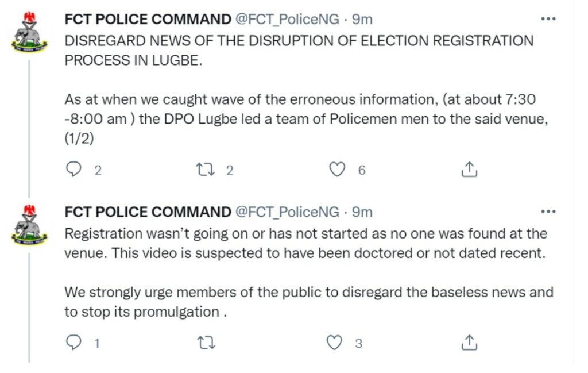Retweet the second FCT Police tweet
This screenshot has width=588, height=373.
click(x=206, y=343)
